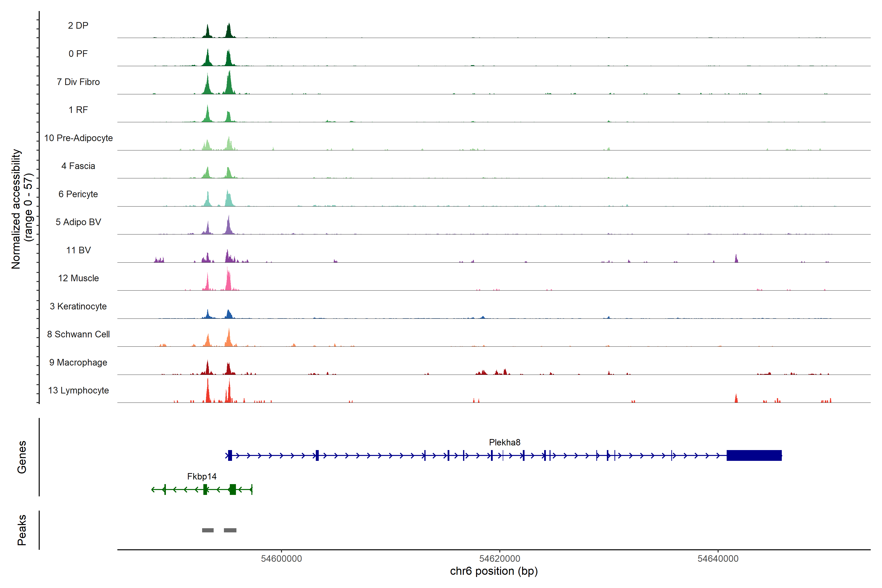Select the 2 DP track label
This screenshot has width=882, height=588.
[x=78, y=25]
